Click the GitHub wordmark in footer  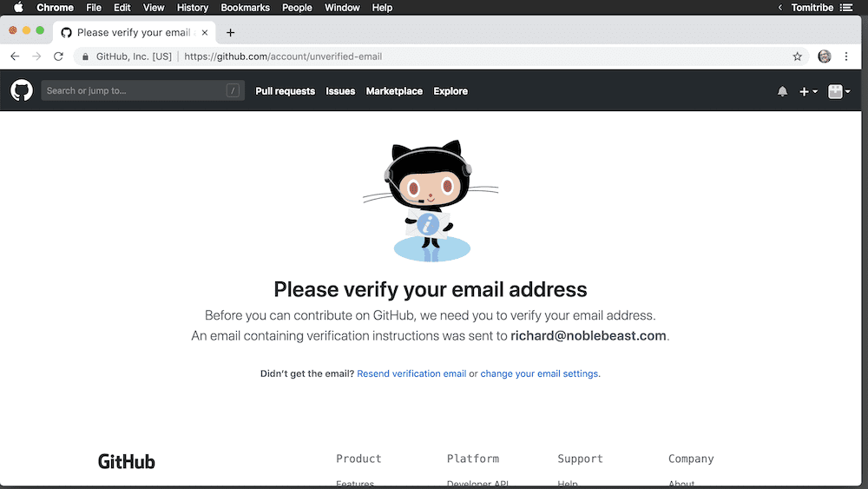coord(126,461)
